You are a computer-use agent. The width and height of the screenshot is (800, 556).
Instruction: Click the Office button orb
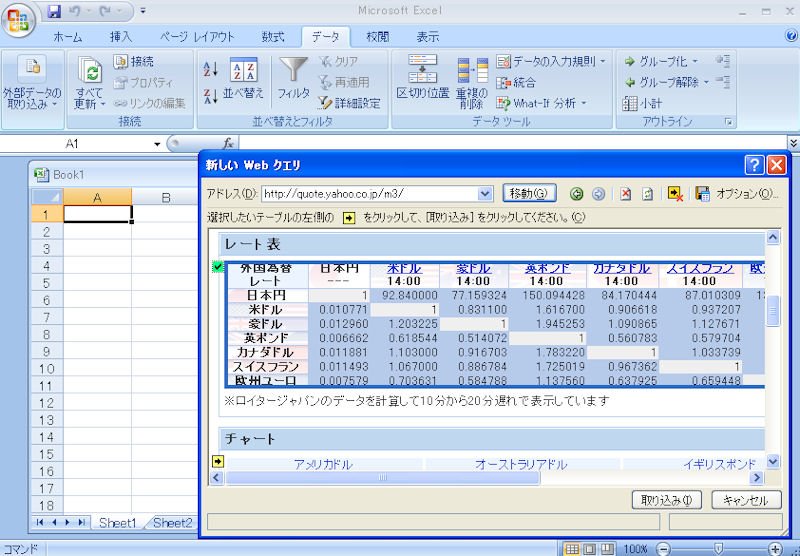coord(18,21)
